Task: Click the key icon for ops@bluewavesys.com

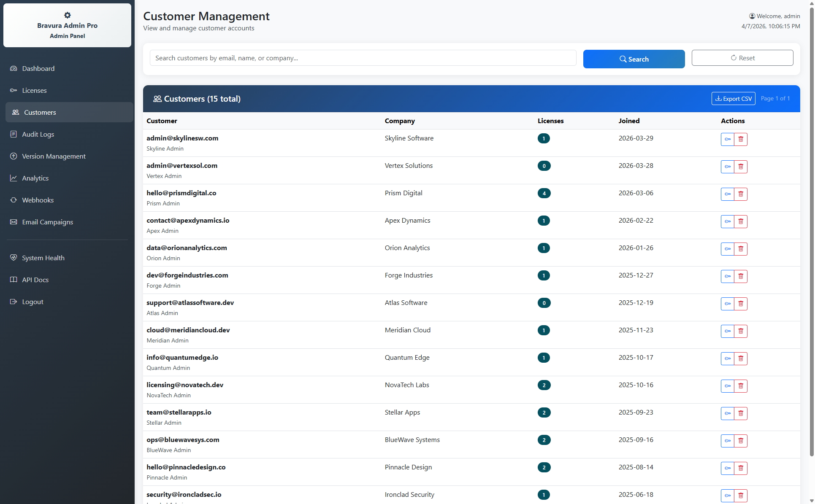Action: [x=728, y=441]
